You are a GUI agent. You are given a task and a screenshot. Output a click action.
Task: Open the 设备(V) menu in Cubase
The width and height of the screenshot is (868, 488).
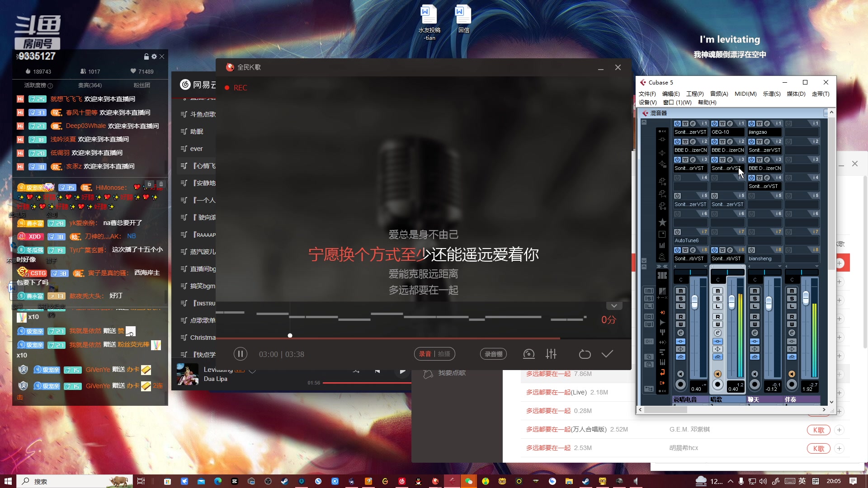click(647, 103)
